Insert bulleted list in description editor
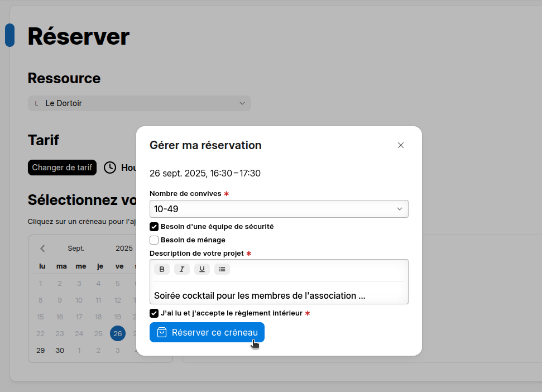 [222, 269]
